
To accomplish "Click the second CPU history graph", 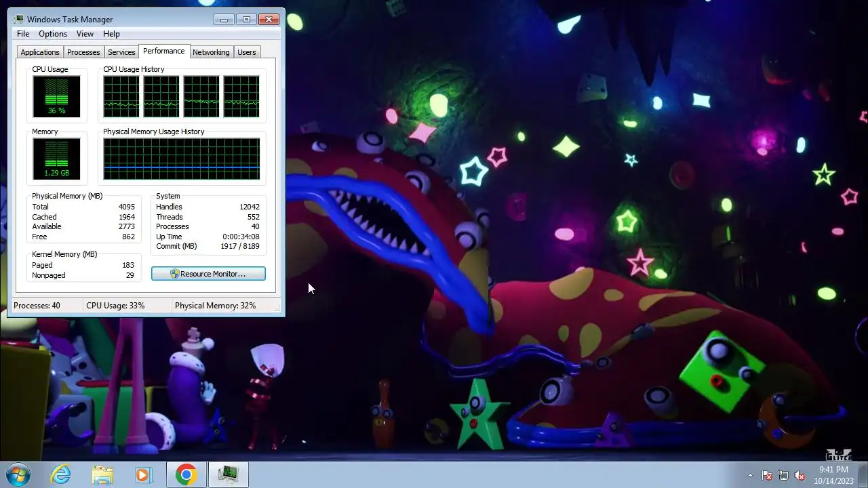I will pos(161,96).
